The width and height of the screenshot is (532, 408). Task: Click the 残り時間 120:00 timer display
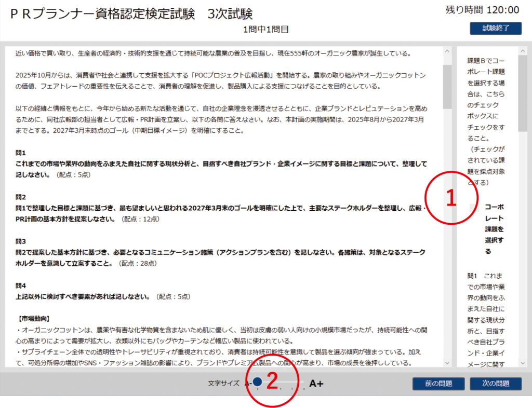[482, 10]
